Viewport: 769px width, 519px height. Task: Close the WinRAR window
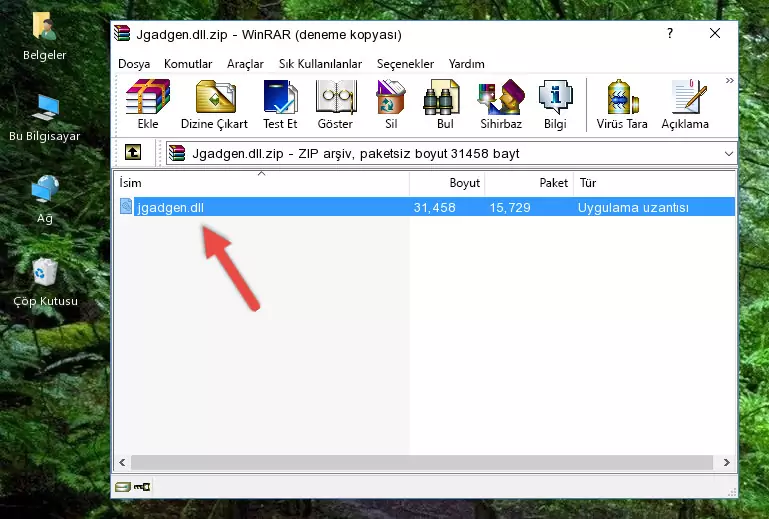tap(715, 33)
